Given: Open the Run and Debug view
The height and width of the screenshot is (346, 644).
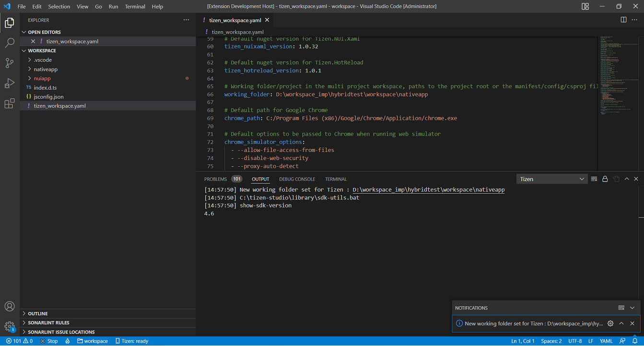Looking at the screenshot, I should click(10, 83).
